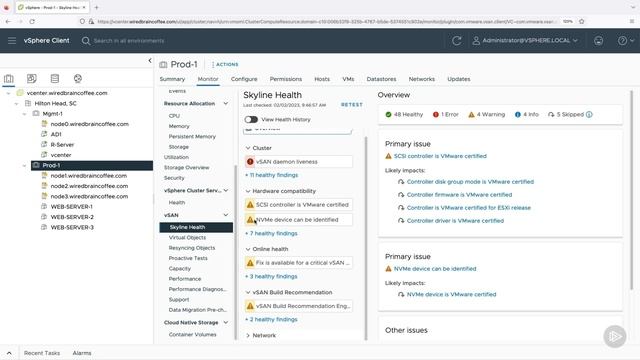Collapse the Cloud Native Storage section

225,322
